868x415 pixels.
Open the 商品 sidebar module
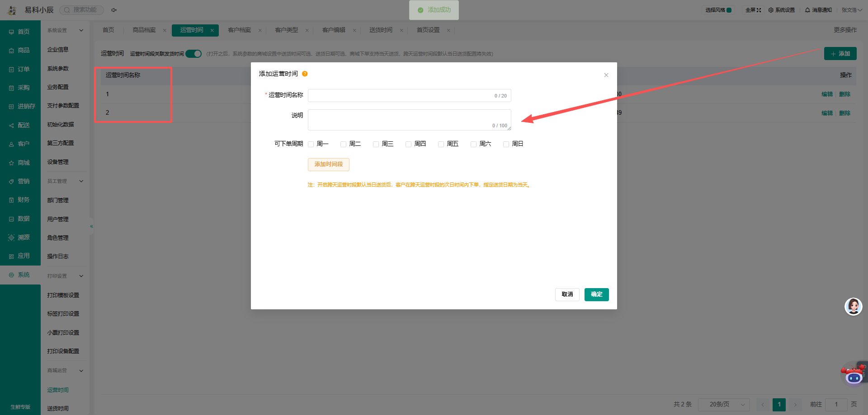pyautogui.click(x=20, y=50)
